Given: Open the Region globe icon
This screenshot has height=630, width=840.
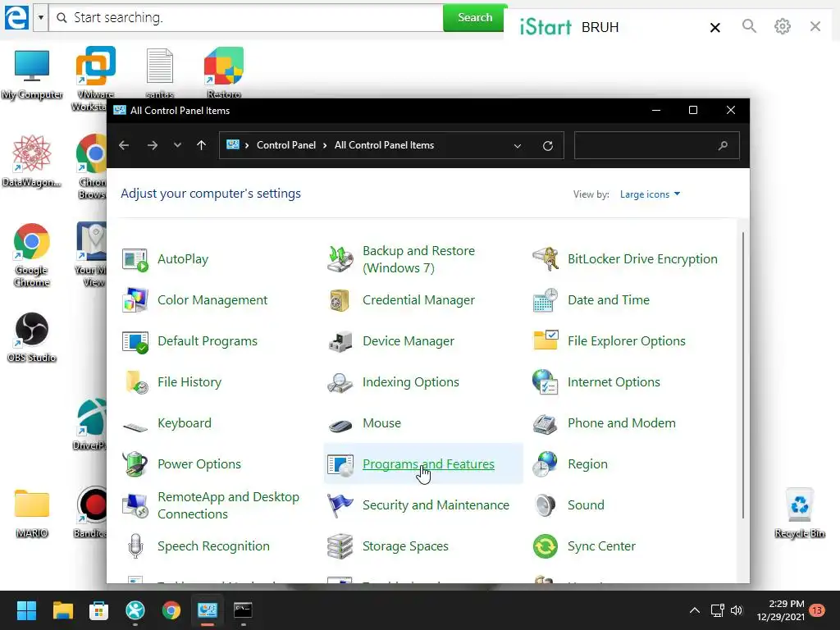Looking at the screenshot, I should pyautogui.click(x=546, y=464).
